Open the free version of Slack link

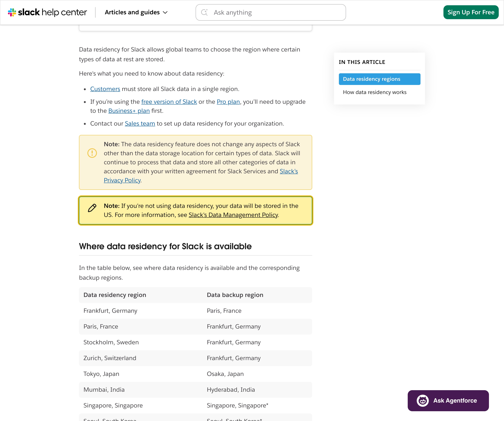(169, 102)
